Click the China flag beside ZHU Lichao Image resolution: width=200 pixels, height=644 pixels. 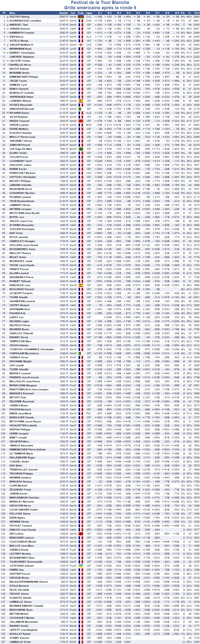coord(81,534)
